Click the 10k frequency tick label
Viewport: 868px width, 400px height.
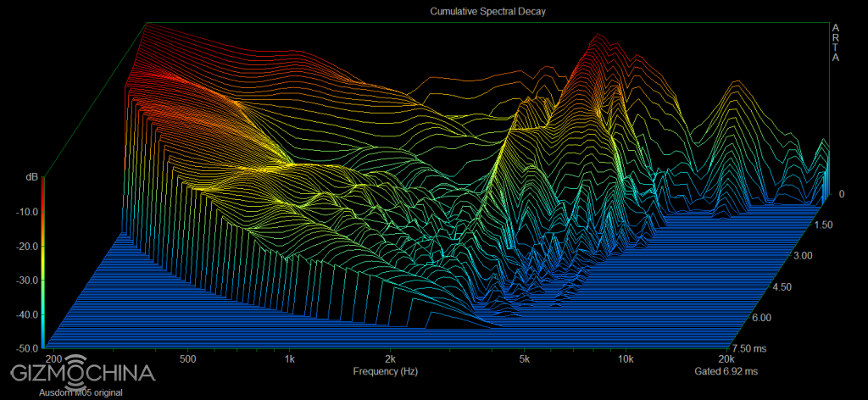point(625,359)
